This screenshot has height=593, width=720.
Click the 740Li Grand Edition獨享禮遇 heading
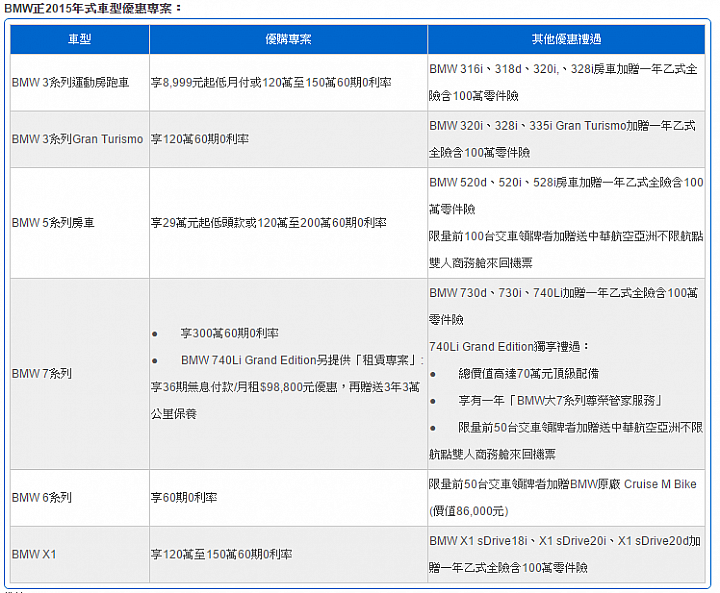[509, 347]
